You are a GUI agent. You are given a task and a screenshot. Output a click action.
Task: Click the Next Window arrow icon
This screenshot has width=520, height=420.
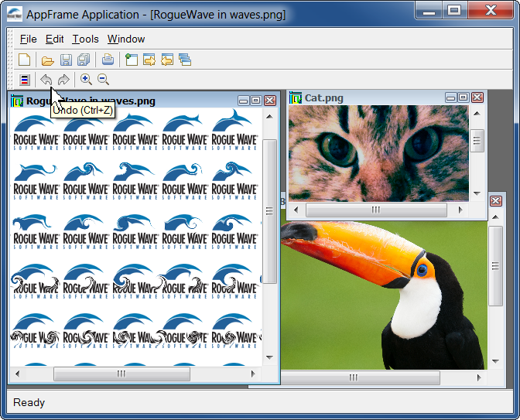click(149, 60)
